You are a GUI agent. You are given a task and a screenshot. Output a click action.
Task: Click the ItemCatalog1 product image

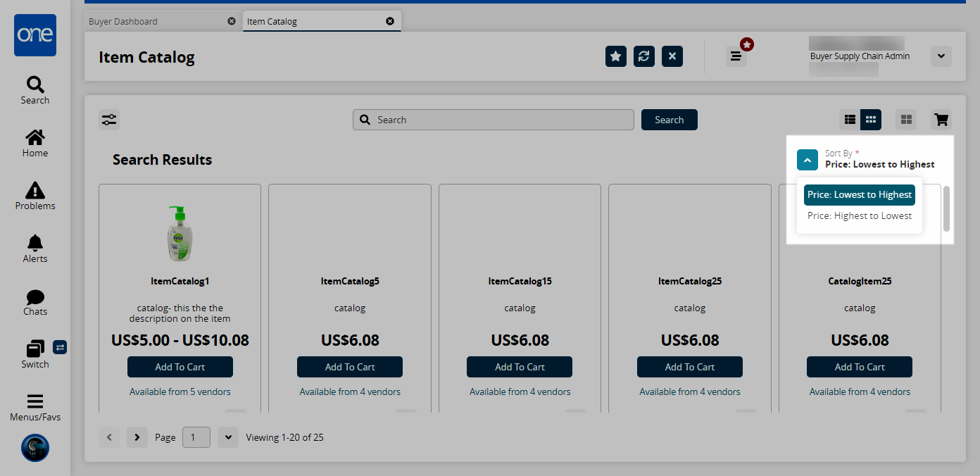(180, 234)
